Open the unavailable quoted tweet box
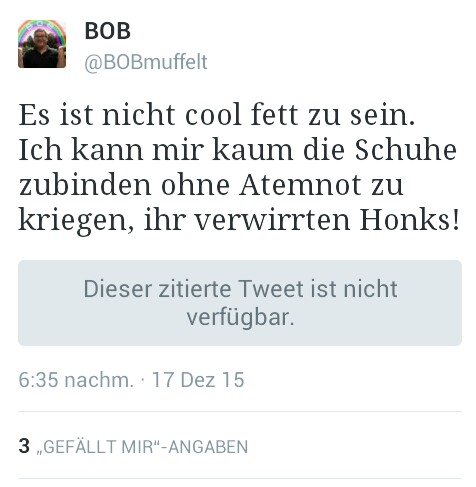 point(240,303)
